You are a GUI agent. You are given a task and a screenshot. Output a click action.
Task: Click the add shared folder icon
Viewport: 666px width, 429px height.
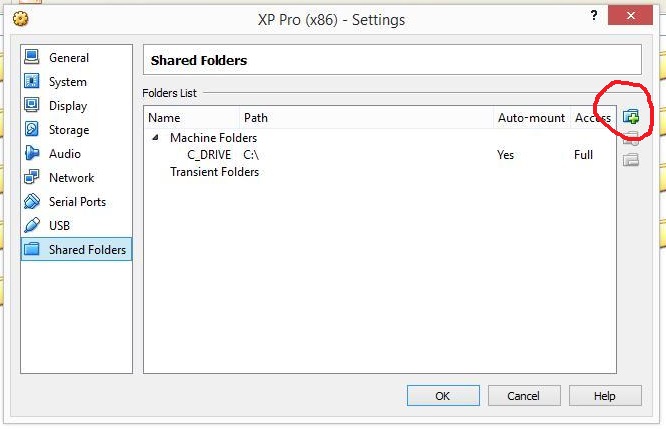coord(631,117)
